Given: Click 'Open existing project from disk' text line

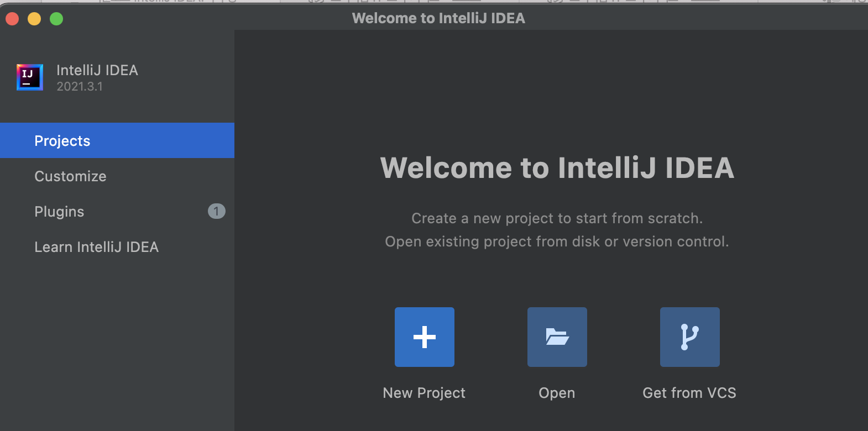Looking at the screenshot, I should click(557, 241).
